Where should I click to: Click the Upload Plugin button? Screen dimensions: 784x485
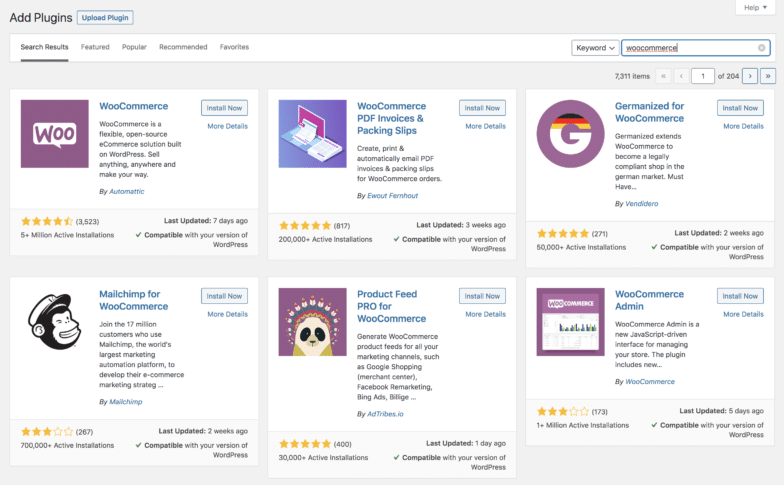(x=105, y=18)
